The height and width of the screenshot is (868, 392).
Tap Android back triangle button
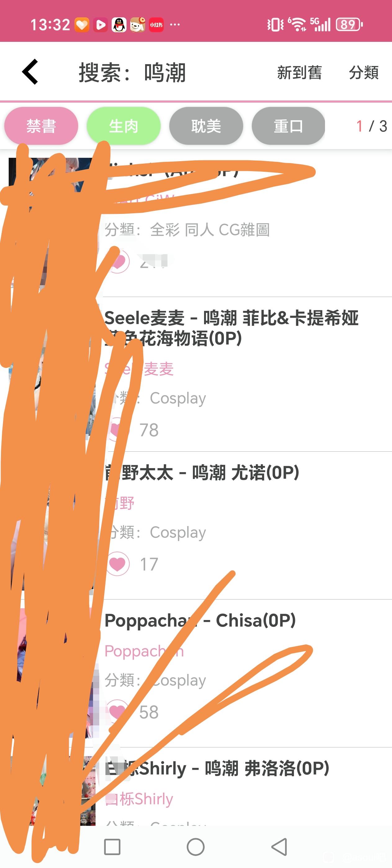coord(279,847)
